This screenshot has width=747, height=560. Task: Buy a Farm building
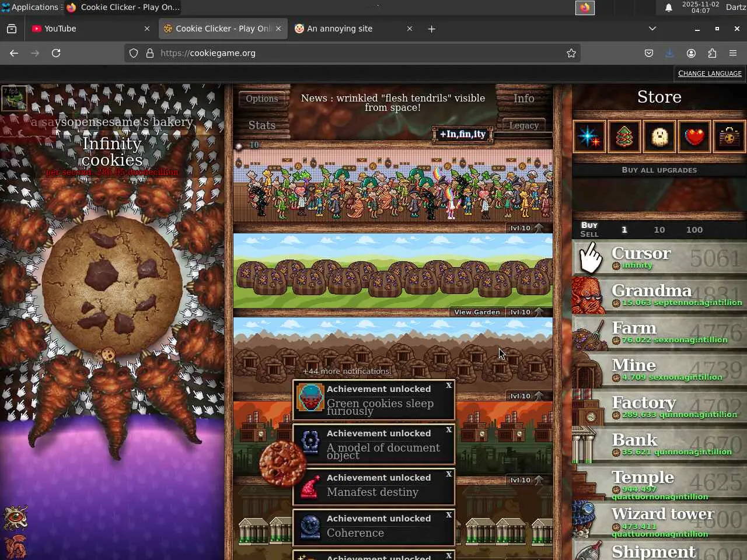tap(659, 332)
